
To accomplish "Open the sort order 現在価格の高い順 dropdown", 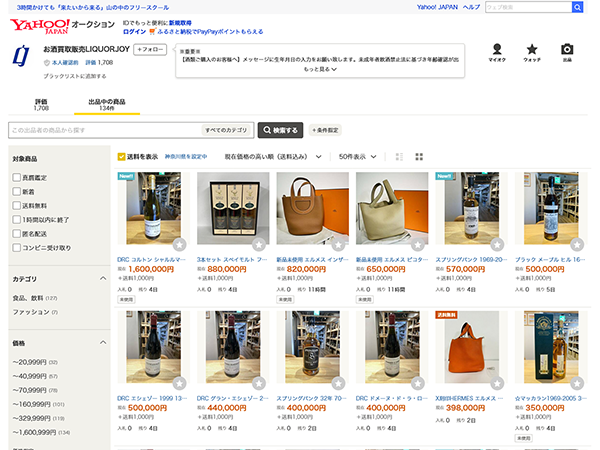I will tap(273, 157).
